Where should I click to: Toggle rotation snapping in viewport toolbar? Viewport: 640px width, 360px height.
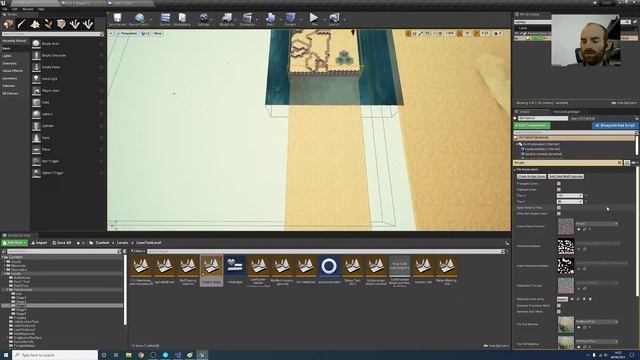(x=460, y=33)
